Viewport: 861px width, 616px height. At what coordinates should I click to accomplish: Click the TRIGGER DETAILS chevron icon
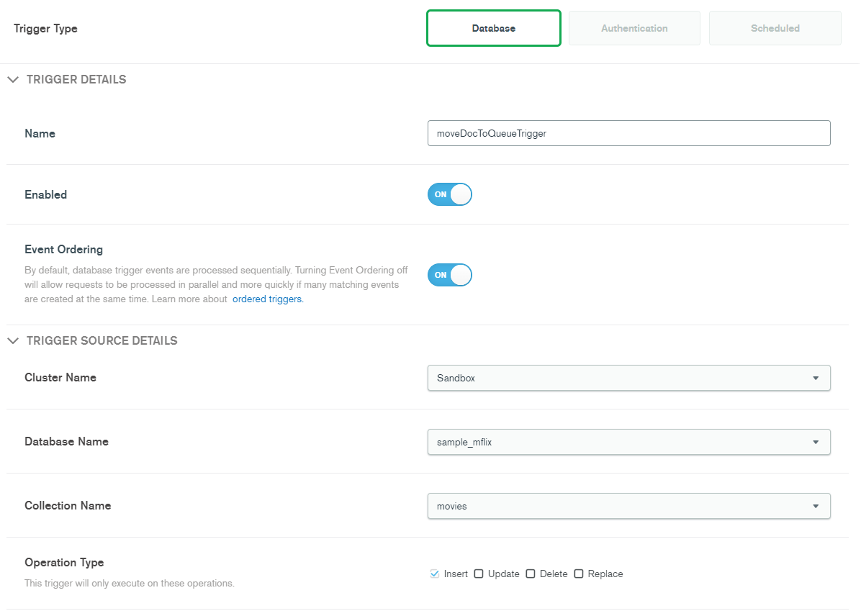[12, 79]
